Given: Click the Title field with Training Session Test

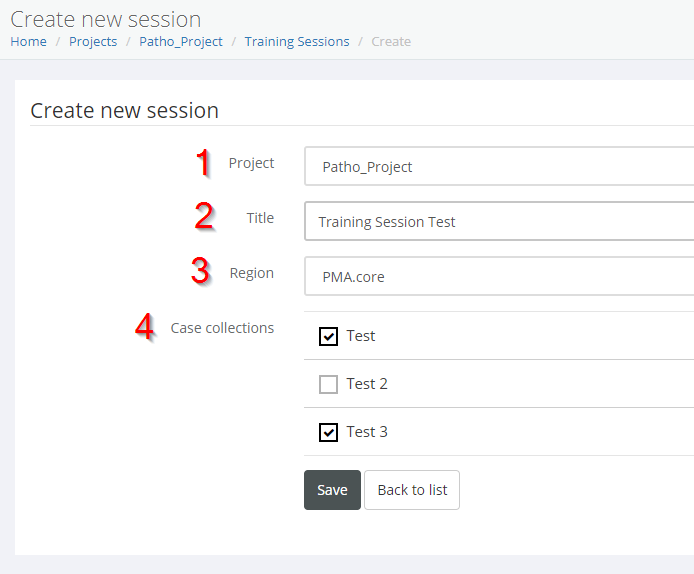Looking at the screenshot, I should point(498,222).
